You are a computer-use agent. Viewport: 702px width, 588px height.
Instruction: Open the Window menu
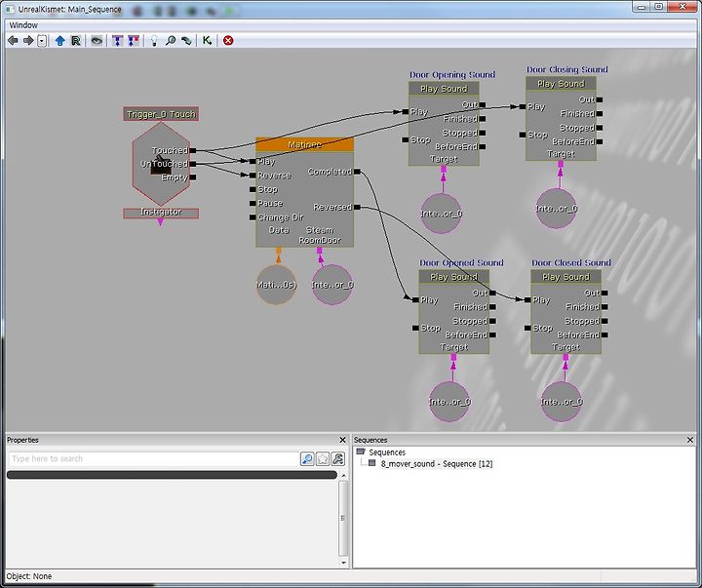tap(23, 25)
